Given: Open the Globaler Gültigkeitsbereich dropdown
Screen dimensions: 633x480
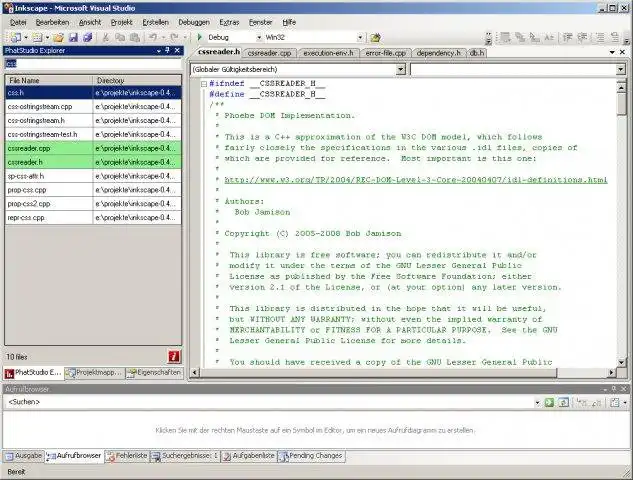Looking at the screenshot, I should (400, 69).
